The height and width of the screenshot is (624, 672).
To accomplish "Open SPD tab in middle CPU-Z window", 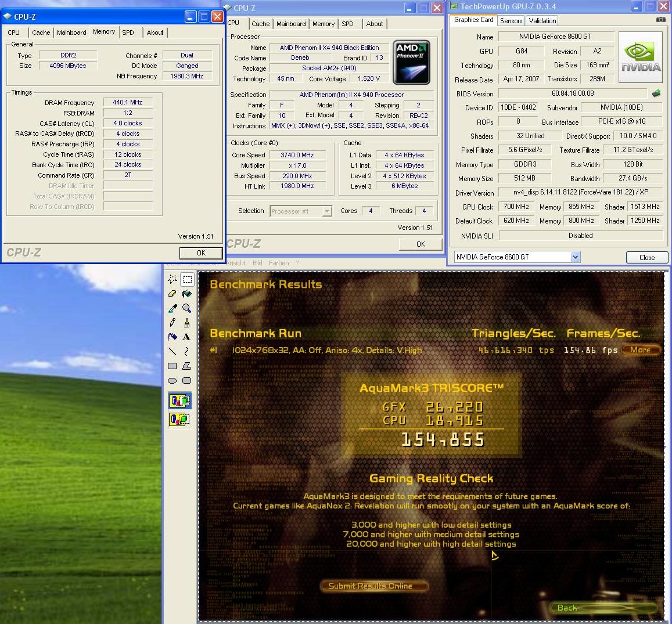I will [x=347, y=24].
